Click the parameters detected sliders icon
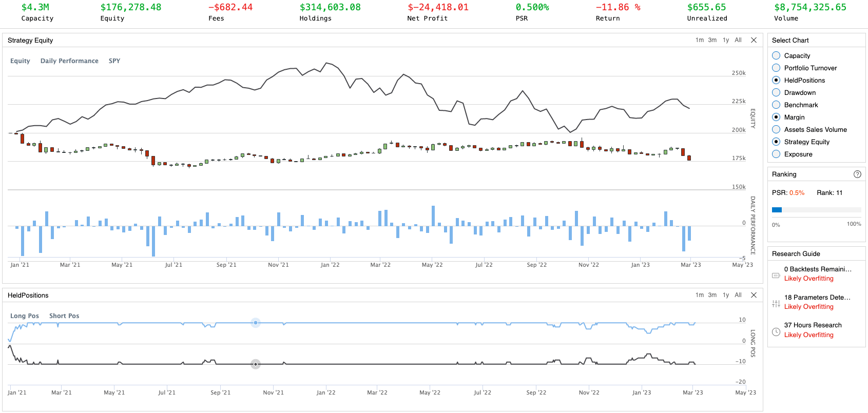868x413 pixels. 776,304
